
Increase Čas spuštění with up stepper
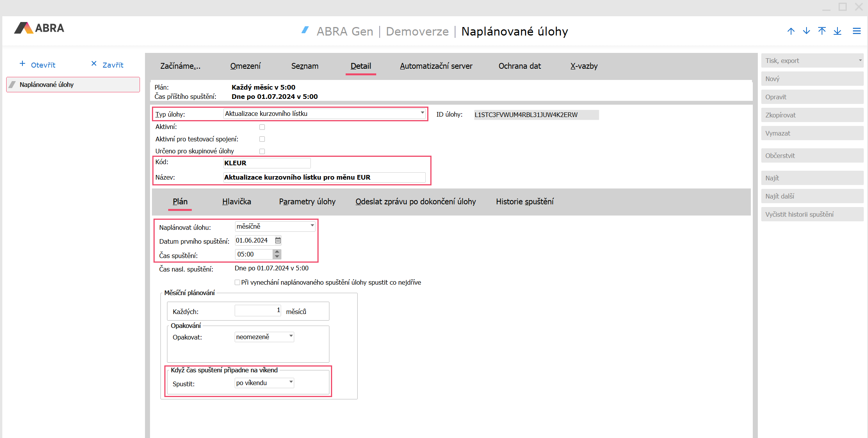click(277, 252)
